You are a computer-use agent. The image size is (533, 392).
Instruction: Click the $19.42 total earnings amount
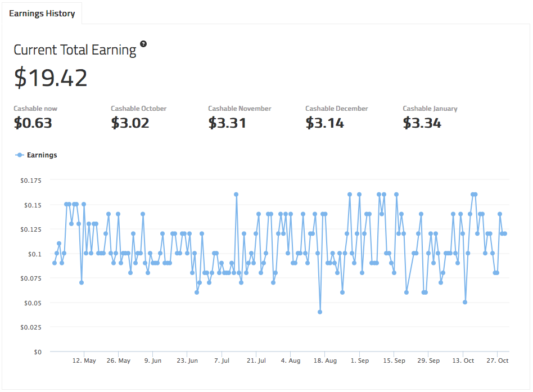(x=51, y=78)
